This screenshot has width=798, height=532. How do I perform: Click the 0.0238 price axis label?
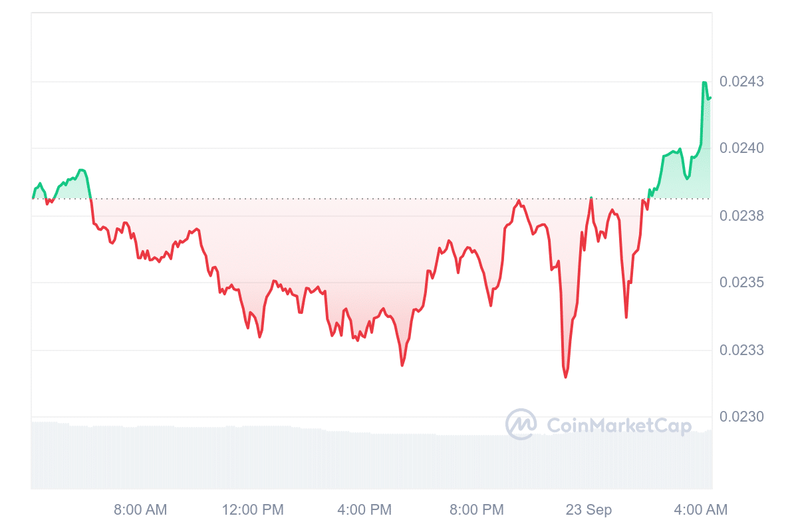(x=741, y=216)
